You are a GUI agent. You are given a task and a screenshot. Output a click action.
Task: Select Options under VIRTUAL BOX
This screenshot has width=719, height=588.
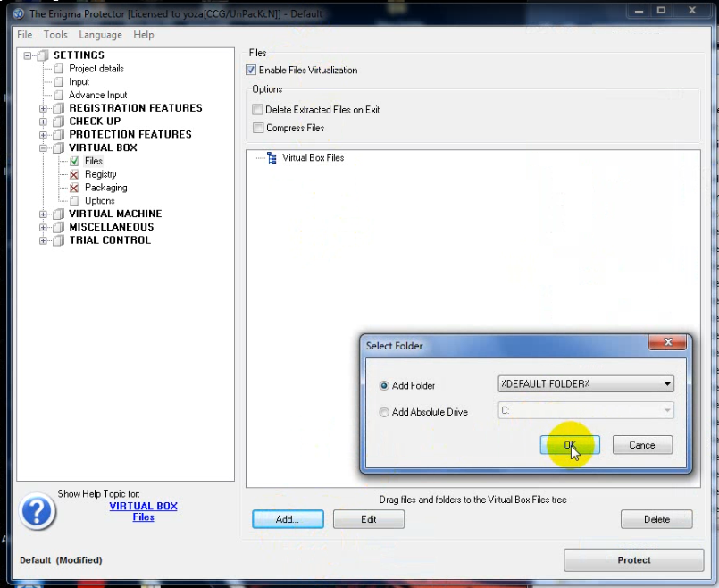tap(99, 201)
